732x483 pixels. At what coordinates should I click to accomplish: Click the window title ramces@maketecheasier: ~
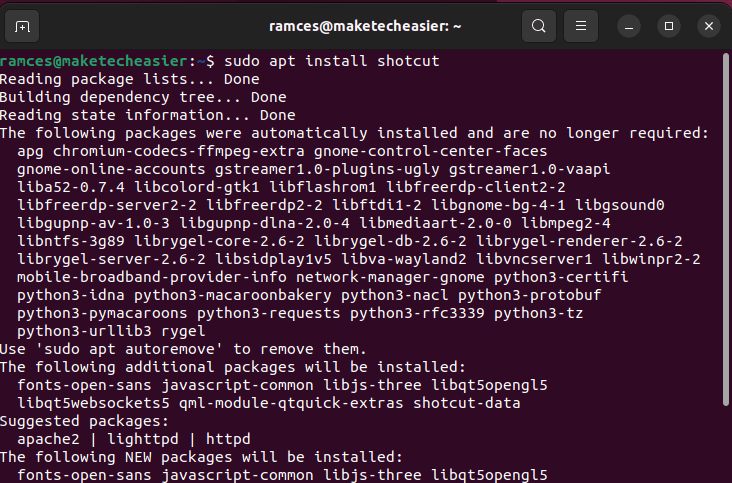click(x=365, y=26)
